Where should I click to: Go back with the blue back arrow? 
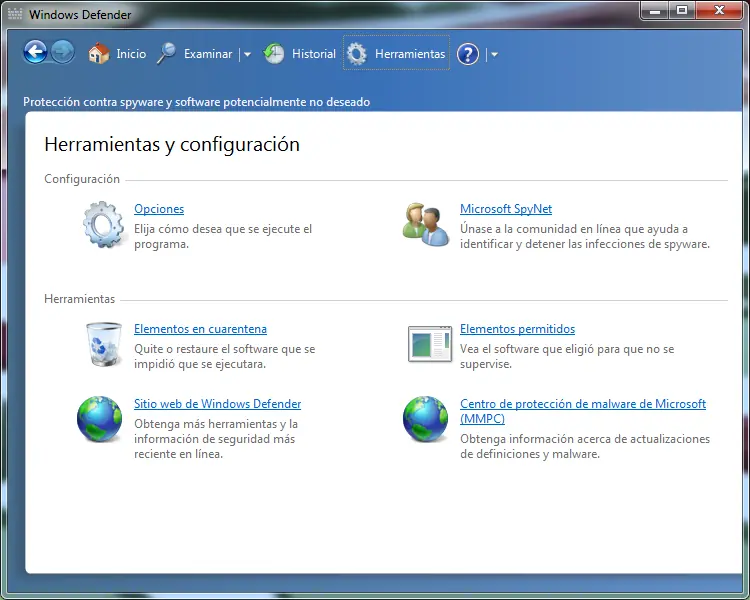pos(35,53)
